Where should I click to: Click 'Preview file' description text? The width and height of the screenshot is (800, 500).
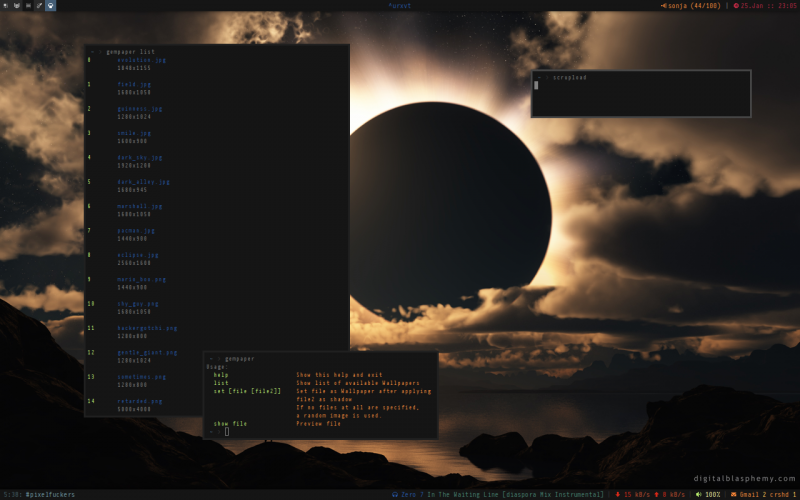[318, 424]
